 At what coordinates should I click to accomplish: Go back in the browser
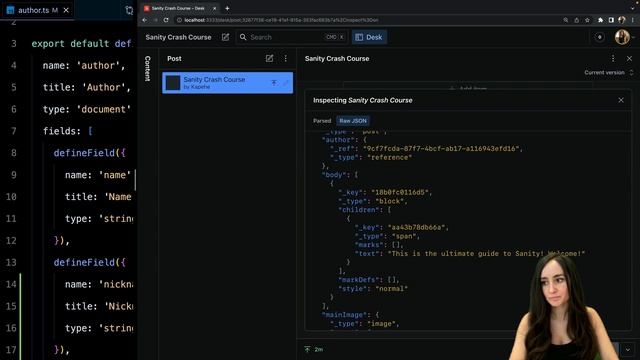click(144, 20)
